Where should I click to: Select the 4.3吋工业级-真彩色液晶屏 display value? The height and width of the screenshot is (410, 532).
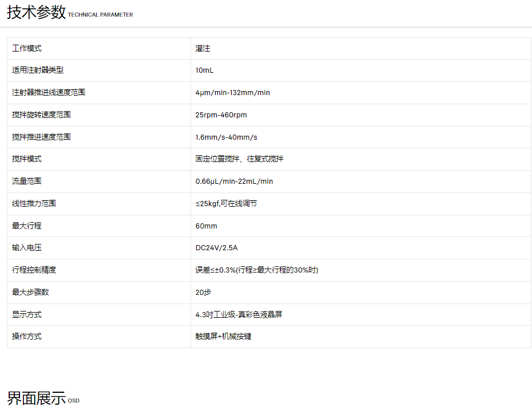click(239, 314)
